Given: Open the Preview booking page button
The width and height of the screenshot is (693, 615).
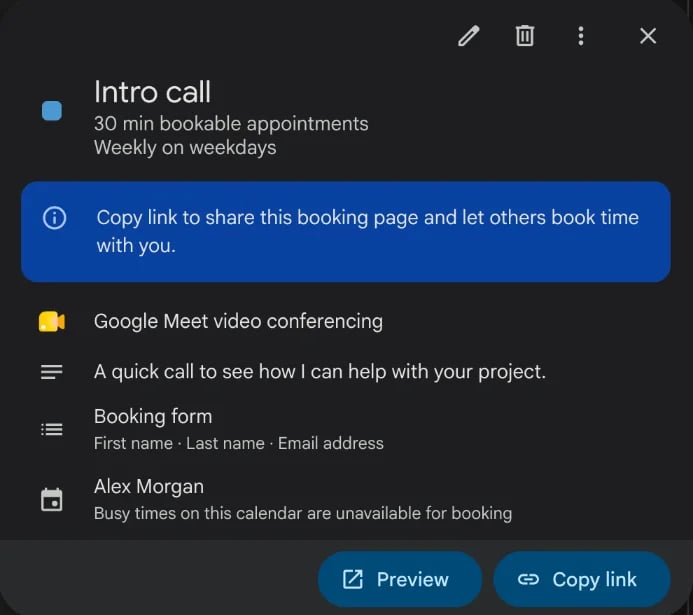Looking at the screenshot, I should 400,579.
